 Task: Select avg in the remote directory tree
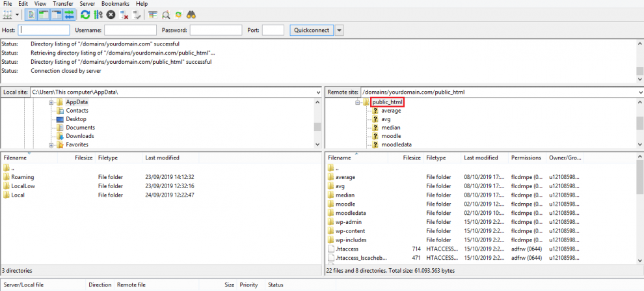pos(386,119)
